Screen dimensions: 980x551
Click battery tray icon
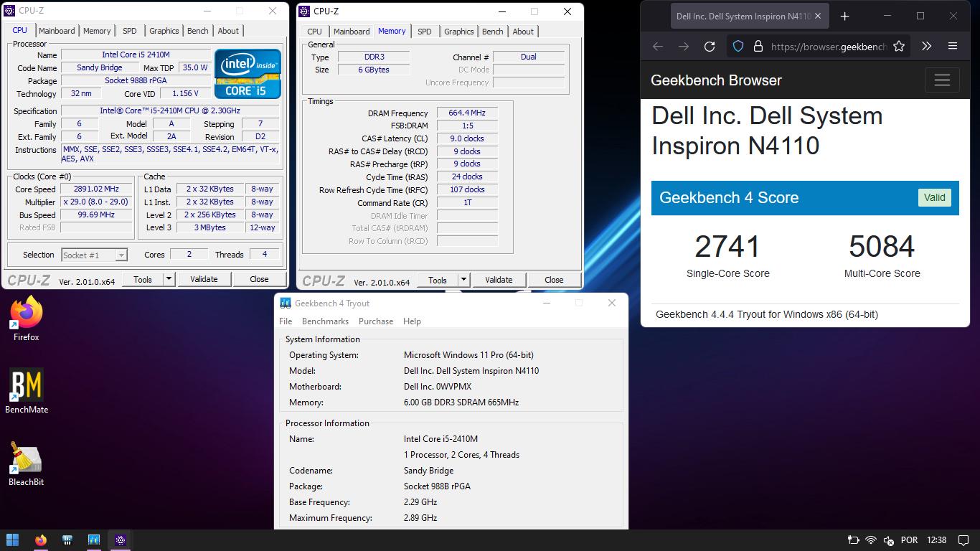[854, 540]
